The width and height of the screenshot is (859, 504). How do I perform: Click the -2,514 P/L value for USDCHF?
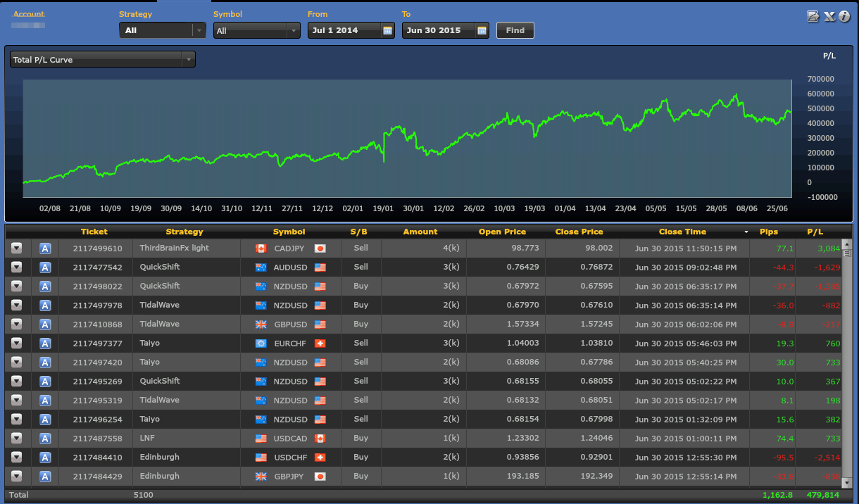(x=827, y=458)
